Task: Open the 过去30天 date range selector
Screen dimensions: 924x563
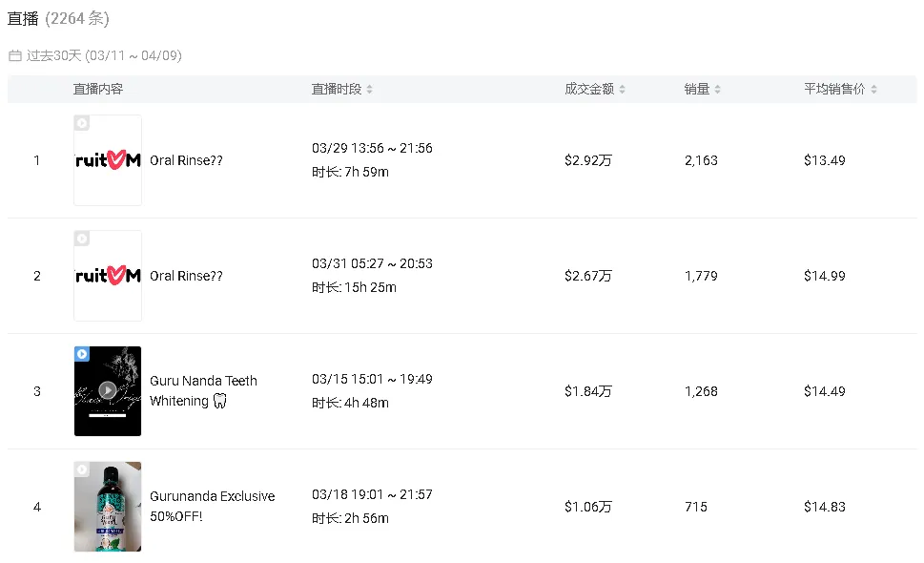Action: [x=104, y=55]
